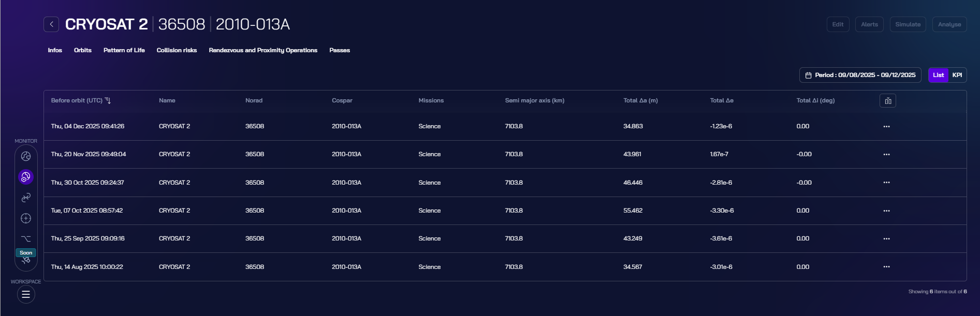Click the Norad column header
The width and height of the screenshot is (980, 316).
(254, 100)
